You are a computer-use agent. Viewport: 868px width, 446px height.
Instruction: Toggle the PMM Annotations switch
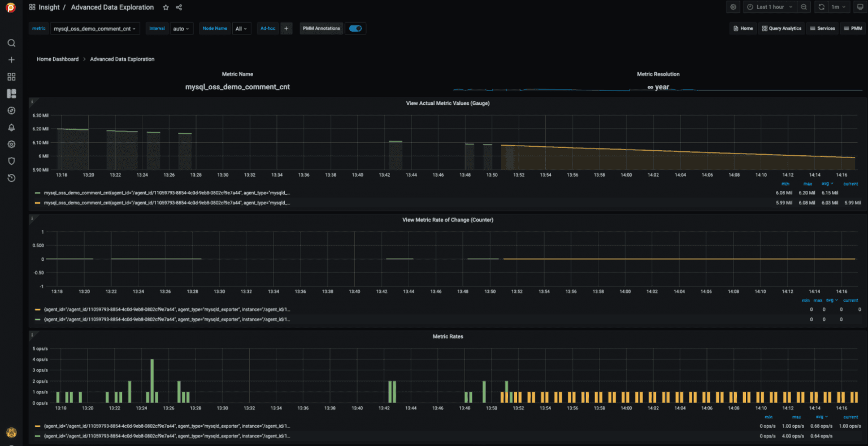(x=355, y=28)
